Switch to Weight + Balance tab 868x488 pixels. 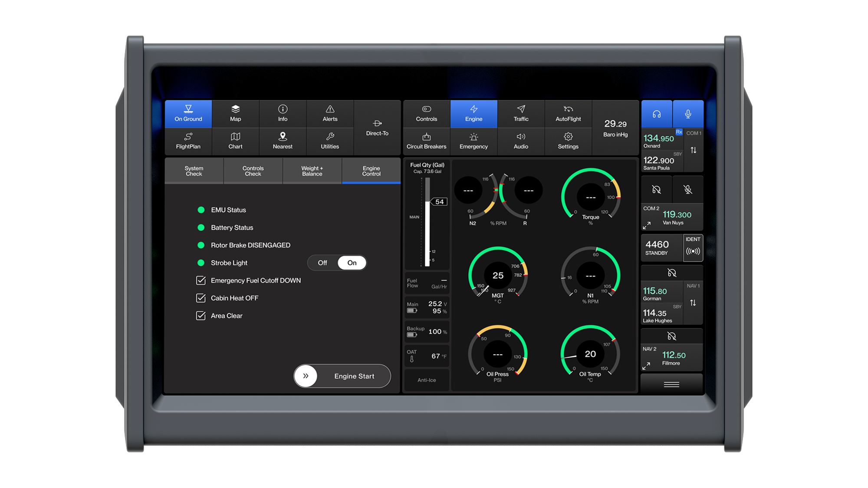pyautogui.click(x=312, y=171)
